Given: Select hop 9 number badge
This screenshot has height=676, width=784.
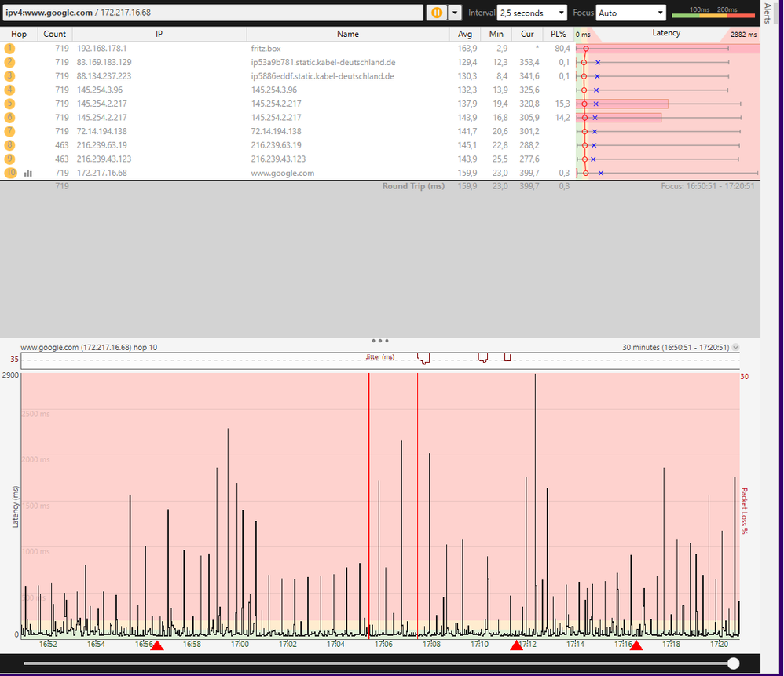Looking at the screenshot, I should tap(10, 159).
